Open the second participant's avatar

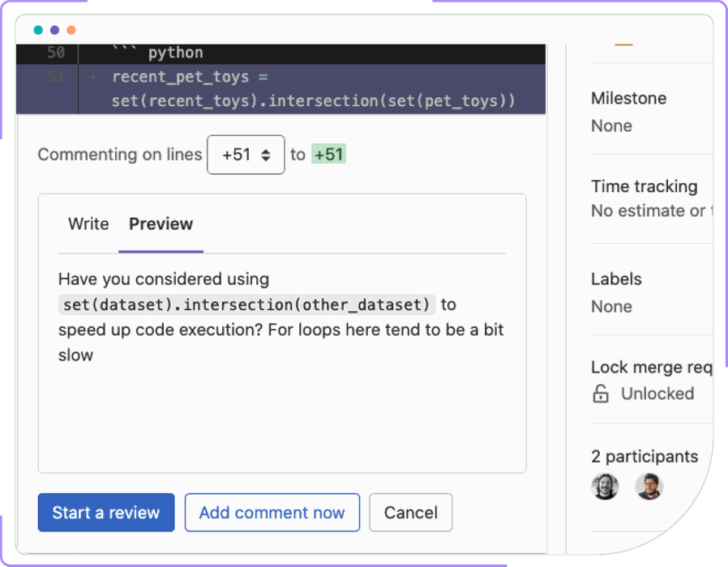(x=649, y=487)
